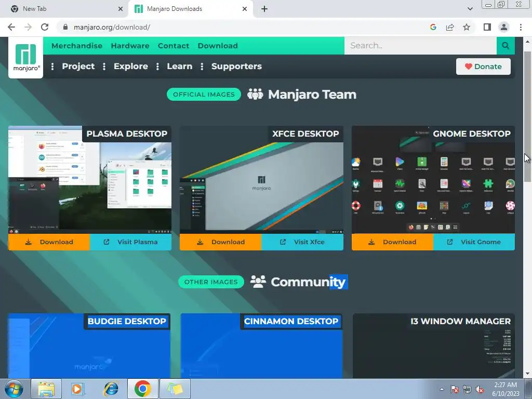Click the scrollbar down arrow
532x399 pixels.
tap(527, 374)
